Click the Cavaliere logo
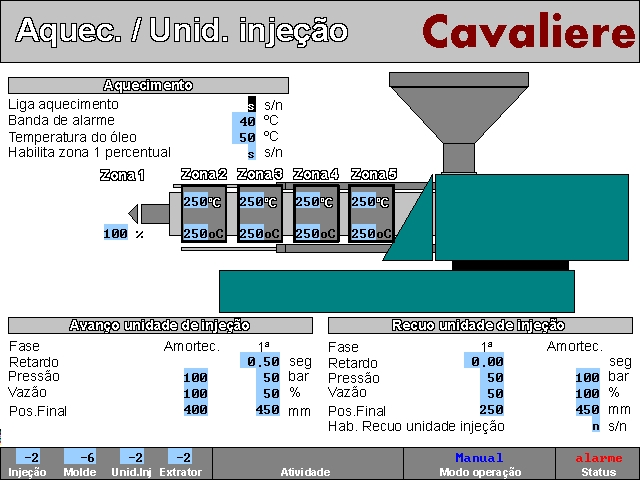This screenshot has width=640, height=480. coord(527,32)
